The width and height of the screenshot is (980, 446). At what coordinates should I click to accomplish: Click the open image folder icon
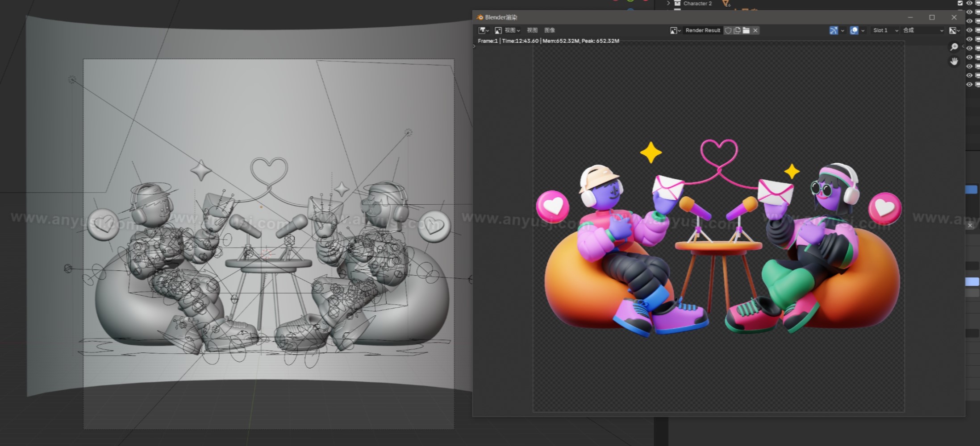(x=746, y=30)
